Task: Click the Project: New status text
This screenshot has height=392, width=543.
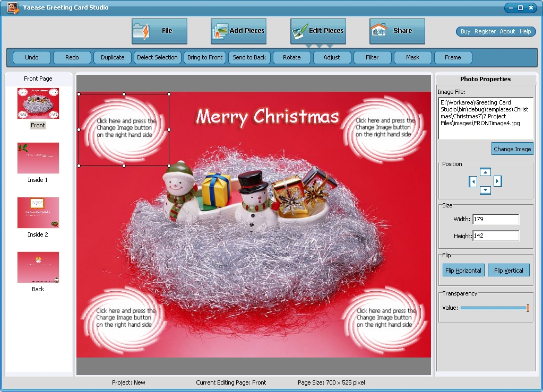Action: 128,382
